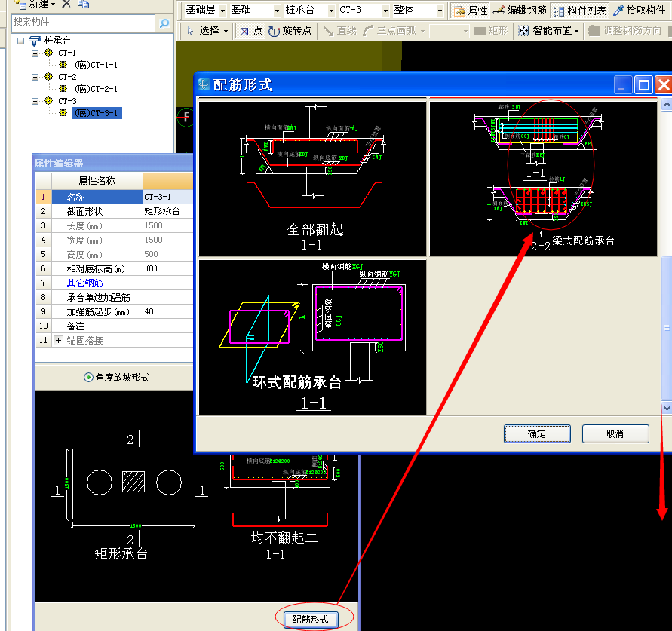
Task: Collapse the CT-3 tree node
Action: (x=35, y=101)
